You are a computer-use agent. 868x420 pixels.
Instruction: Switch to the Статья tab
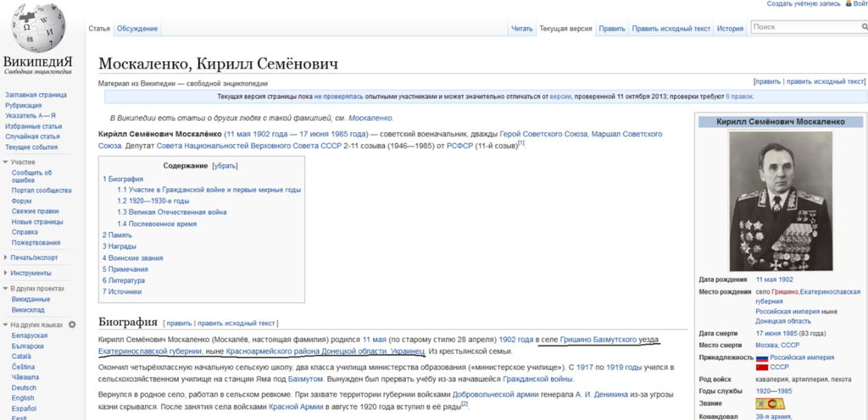(x=99, y=29)
